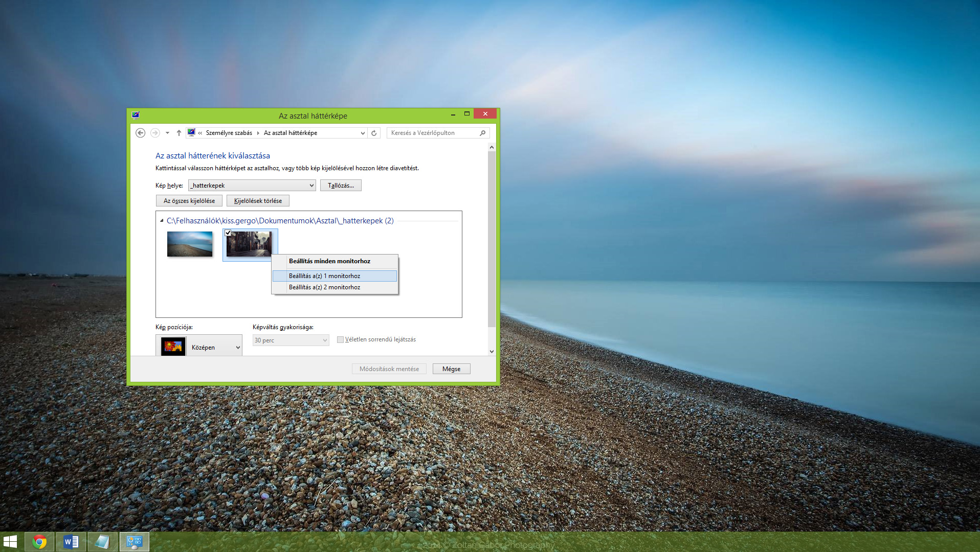Choose Beállítás a(z) 1 monitorhoz
This screenshot has width=980, height=552.
click(x=324, y=276)
